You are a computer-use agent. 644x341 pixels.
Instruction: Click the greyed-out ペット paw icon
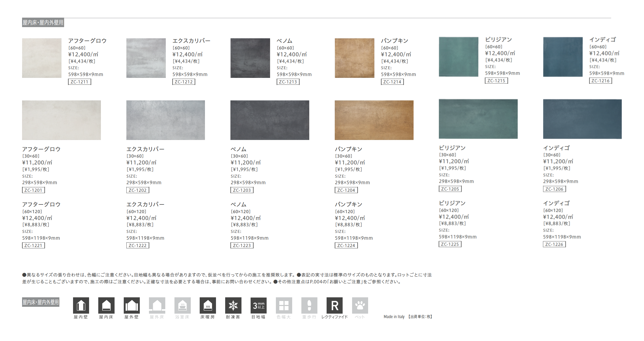[x=360, y=305]
